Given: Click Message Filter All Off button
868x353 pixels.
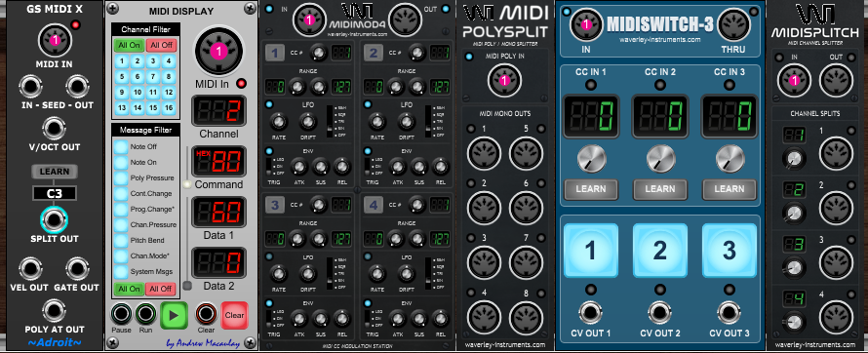Looking at the screenshot, I should tap(161, 289).
